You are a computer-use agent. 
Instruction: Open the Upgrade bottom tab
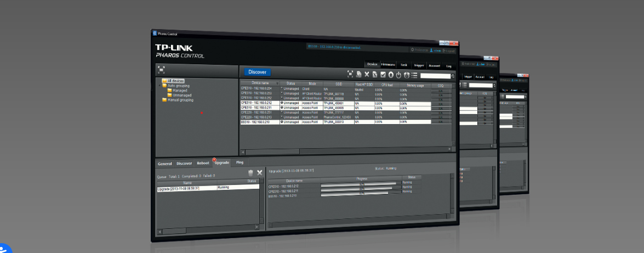222,163
